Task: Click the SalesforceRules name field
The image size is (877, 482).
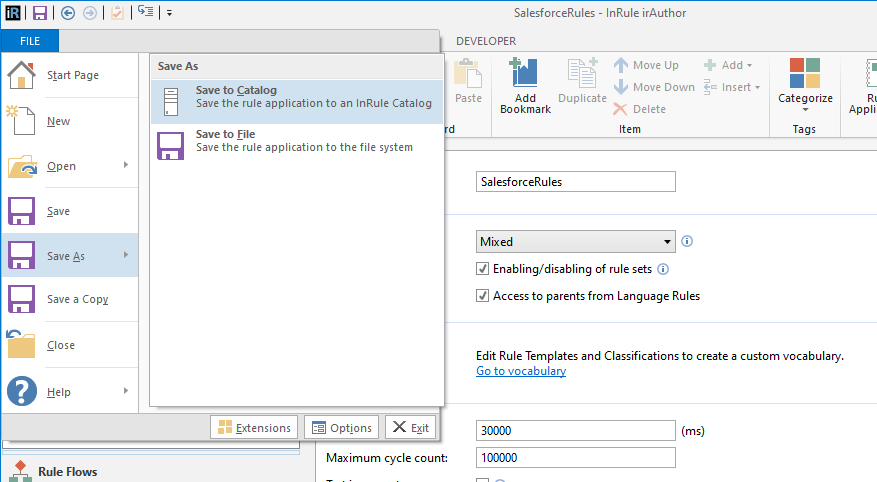Action: coord(576,182)
